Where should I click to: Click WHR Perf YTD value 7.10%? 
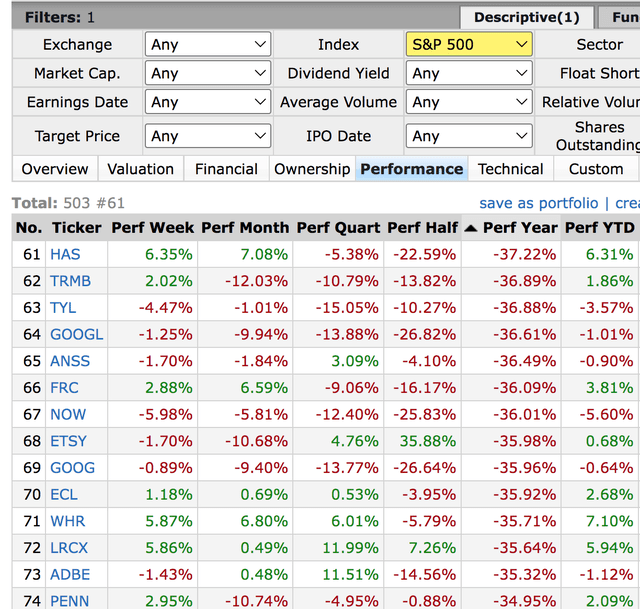click(x=609, y=521)
